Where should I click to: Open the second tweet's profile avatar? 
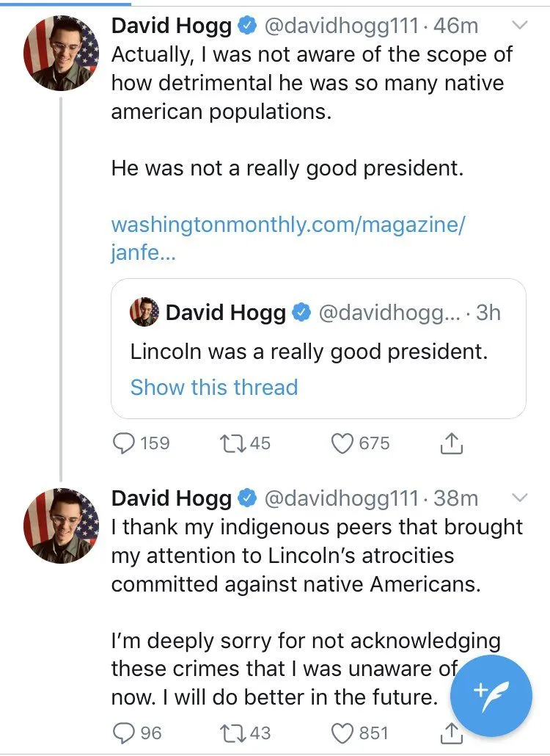[61, 523]
